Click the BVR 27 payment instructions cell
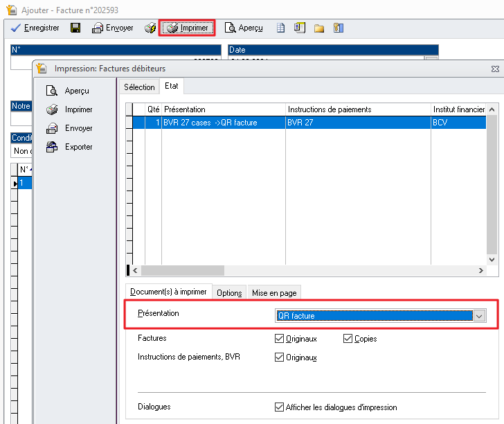The image size is (504, 424). [358, 123]
